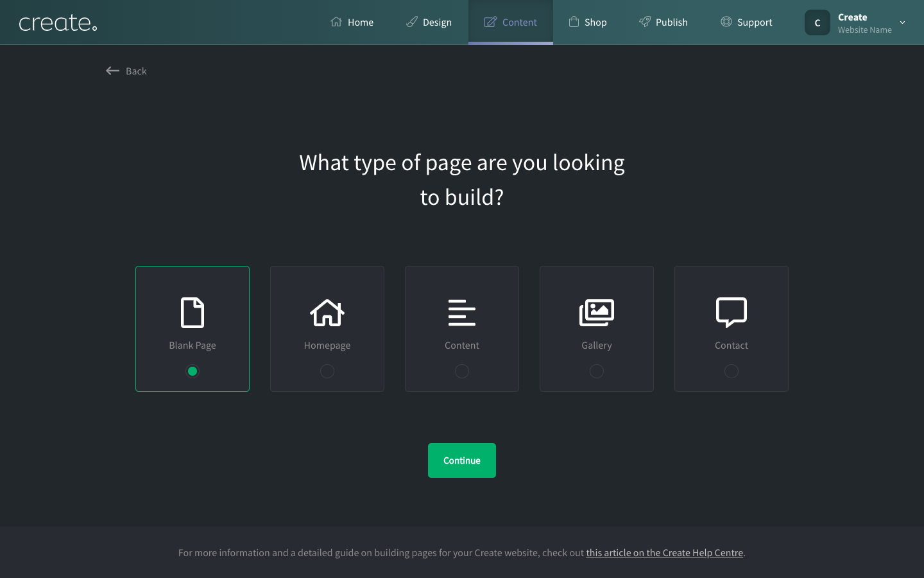This screenshot has height=578, width=924.
Task: Select the Gallery radio button
Action: tap(597, 371)
